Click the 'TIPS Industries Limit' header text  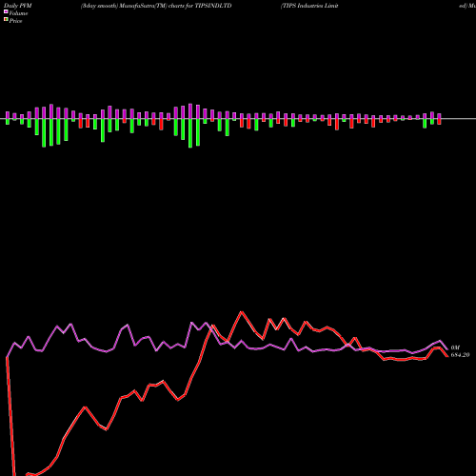coord(309,6)
